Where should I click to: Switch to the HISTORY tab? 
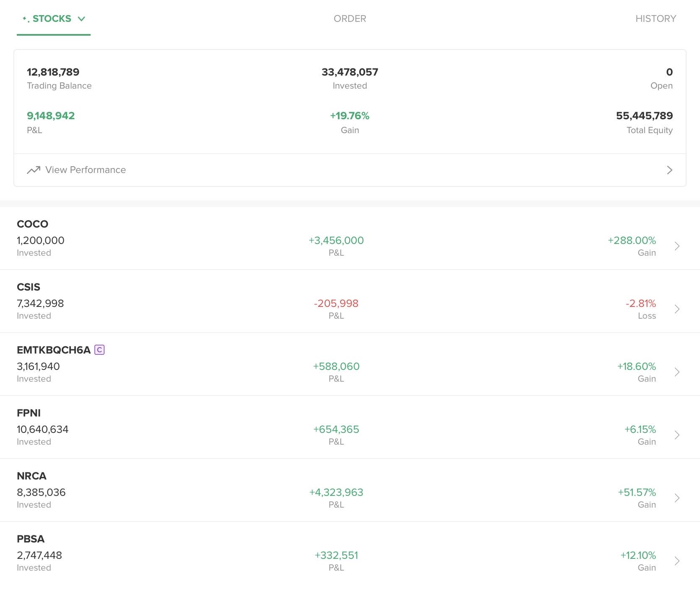coord(656,19)
